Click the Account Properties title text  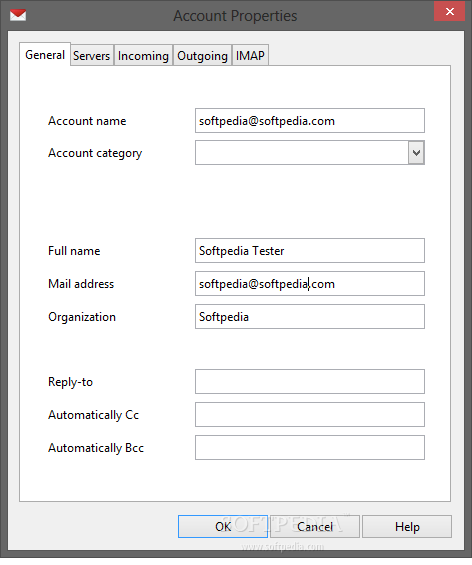(235, 16)
